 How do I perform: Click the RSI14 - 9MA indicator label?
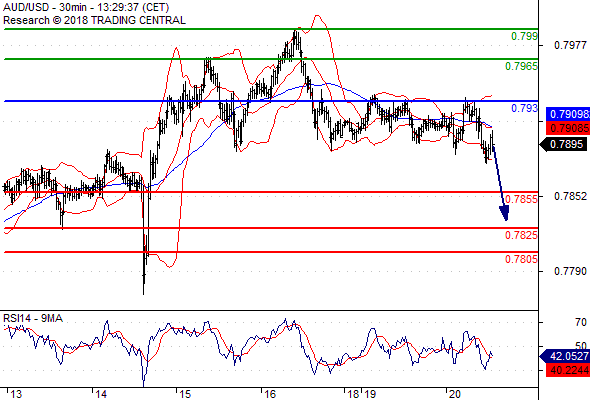pyautogui.click(x=33, y=319)
